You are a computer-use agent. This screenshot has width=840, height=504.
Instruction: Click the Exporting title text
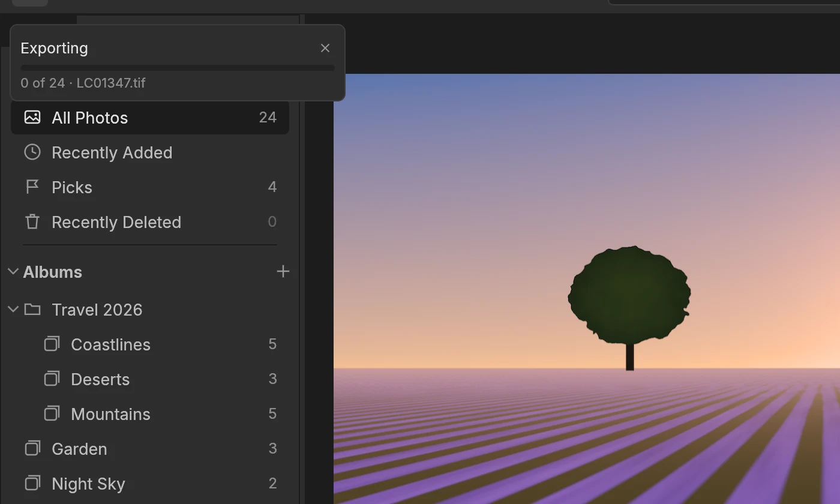tap(54, 48)
